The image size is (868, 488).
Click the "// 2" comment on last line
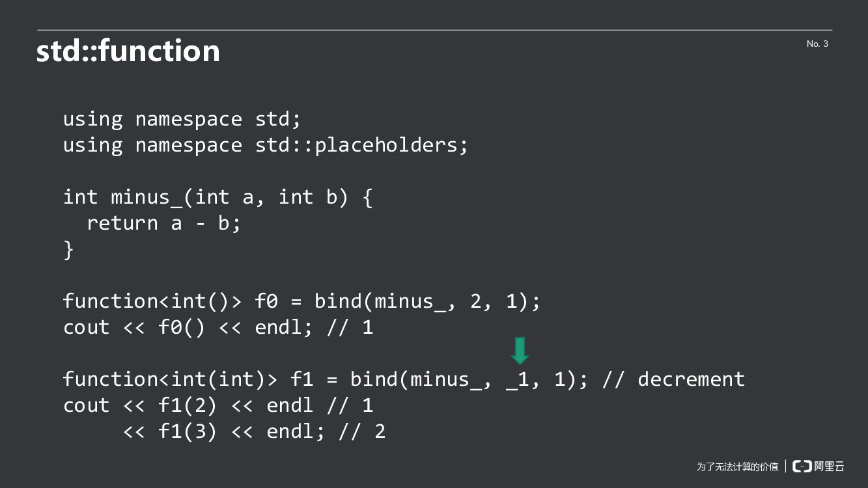pyautogui.click(x=362, y=431)
